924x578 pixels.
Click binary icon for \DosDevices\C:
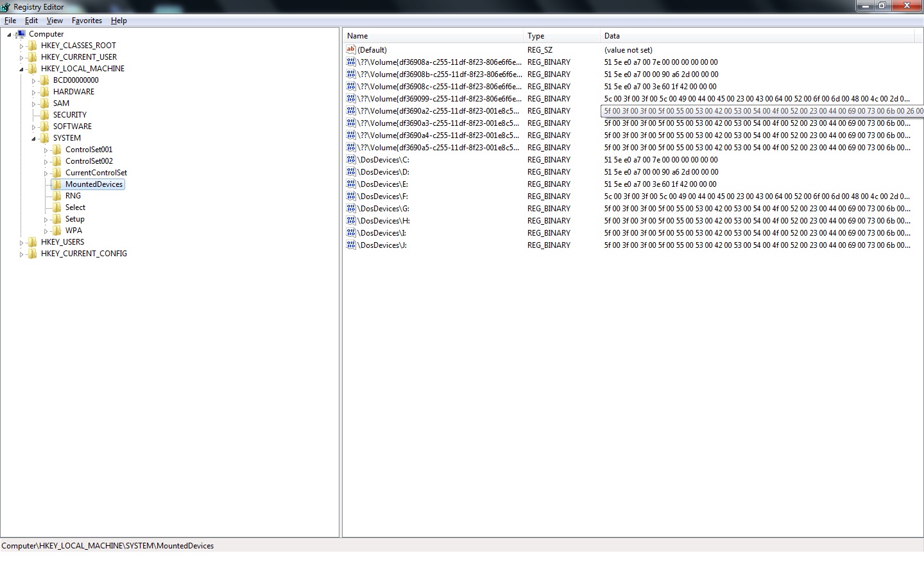pyautogui.click(x=351, y=159)
